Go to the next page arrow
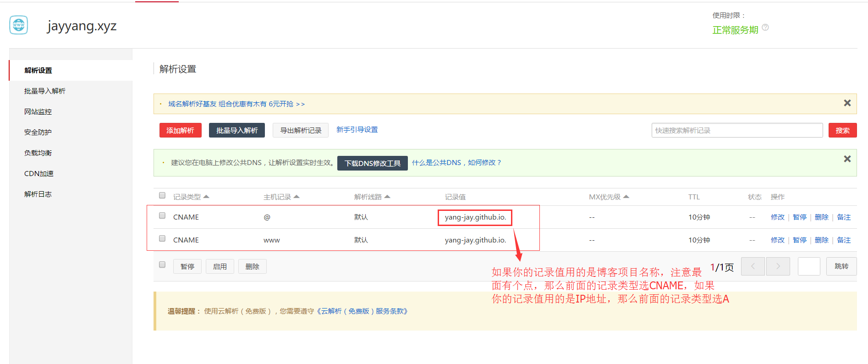Viewport: 868px width, 364px height. coord(778,266)
